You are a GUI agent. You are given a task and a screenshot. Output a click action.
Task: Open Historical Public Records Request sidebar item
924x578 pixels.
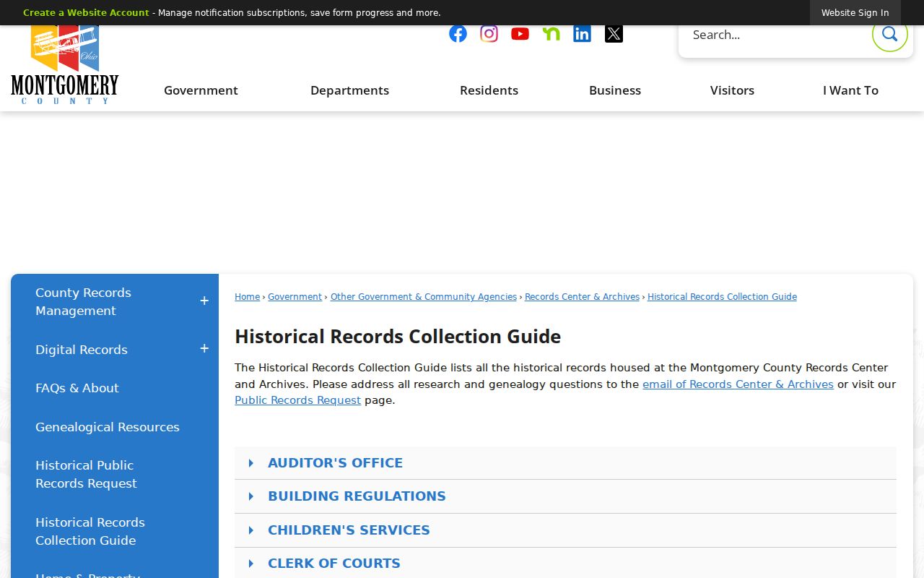click(86, 474)
